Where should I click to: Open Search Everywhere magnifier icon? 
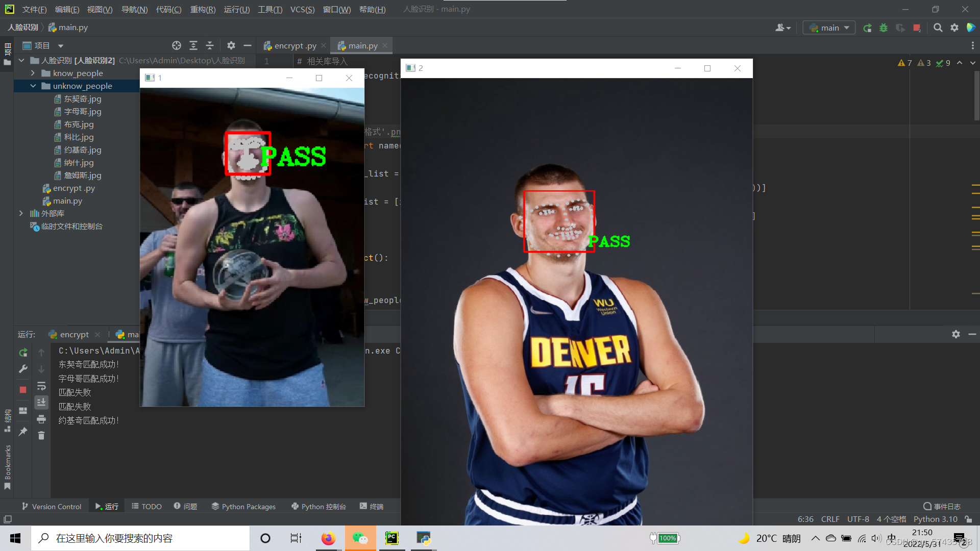[938, 28]
